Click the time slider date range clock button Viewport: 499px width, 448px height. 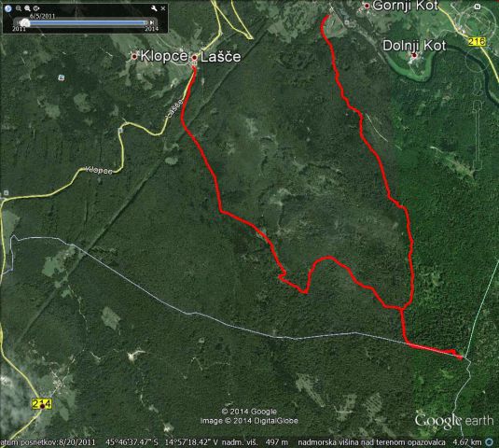[36, 8]
